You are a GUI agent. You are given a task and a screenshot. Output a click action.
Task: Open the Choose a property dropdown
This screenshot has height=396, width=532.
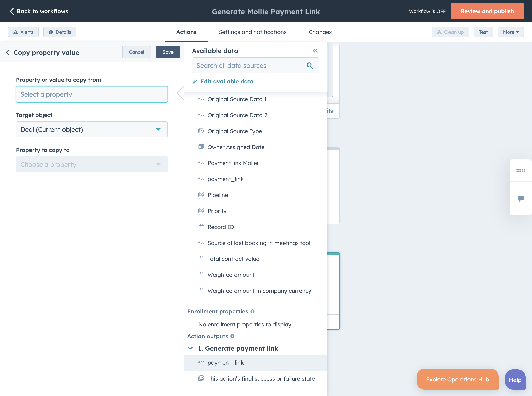click(92, 164)
